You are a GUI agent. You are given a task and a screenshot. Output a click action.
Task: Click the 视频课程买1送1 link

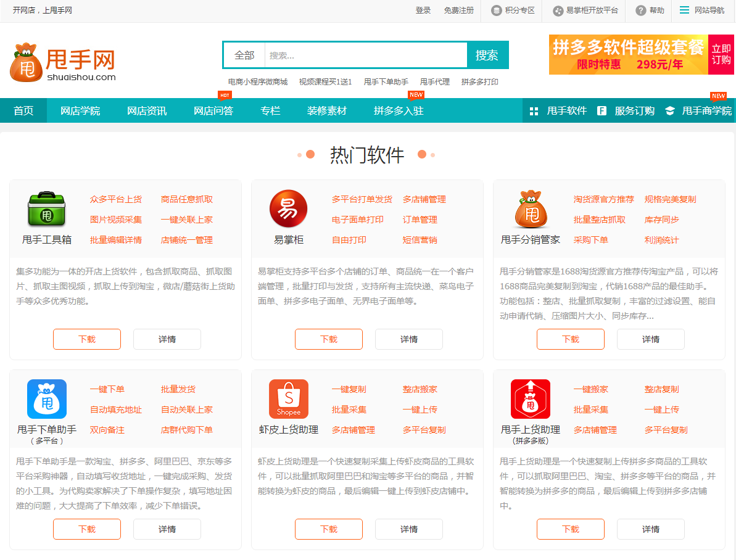325,81
